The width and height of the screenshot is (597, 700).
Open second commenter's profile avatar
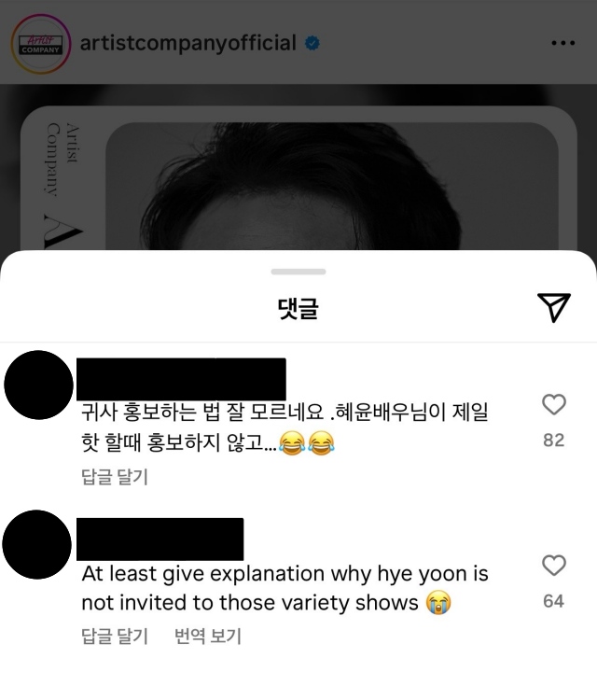[37, 545]
